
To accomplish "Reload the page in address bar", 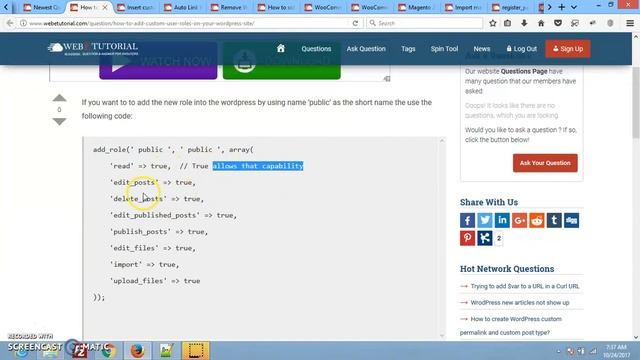I will (355, 23).
